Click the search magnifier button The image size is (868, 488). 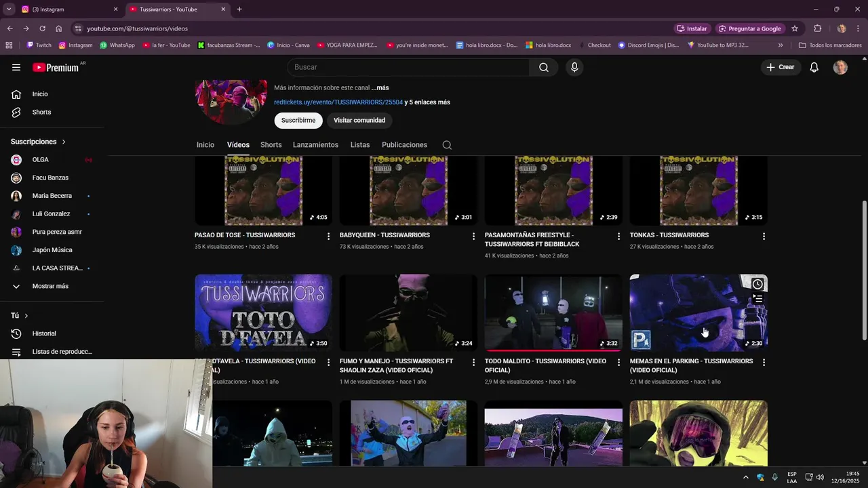[544, 67]
